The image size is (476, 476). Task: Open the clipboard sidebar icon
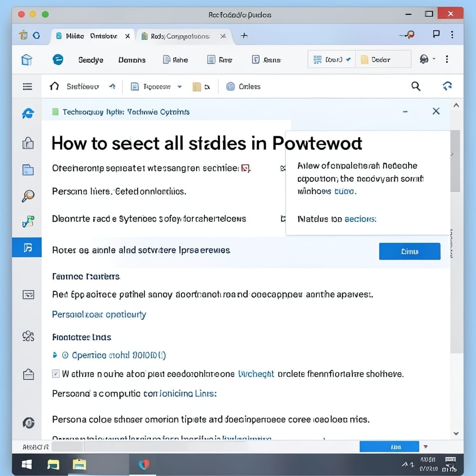pos(28,374)
